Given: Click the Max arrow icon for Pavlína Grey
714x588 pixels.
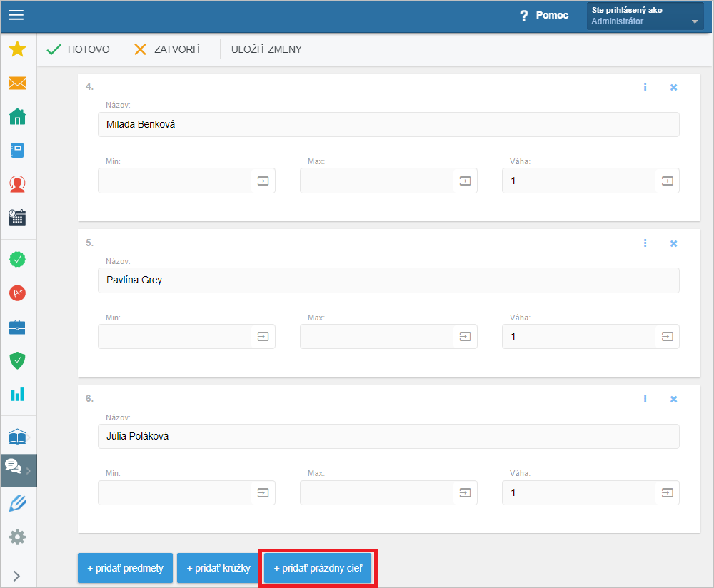Looking at the screenshot, I should coord(465,336).
